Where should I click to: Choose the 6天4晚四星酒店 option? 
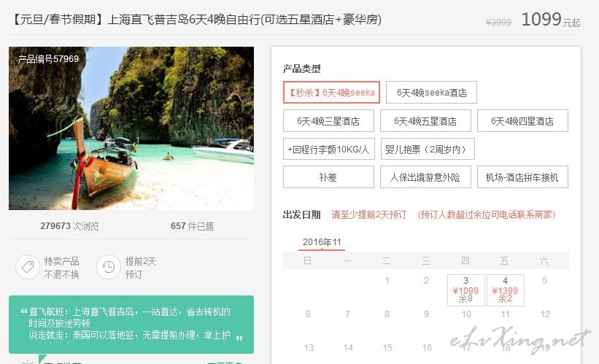(522, 121)
